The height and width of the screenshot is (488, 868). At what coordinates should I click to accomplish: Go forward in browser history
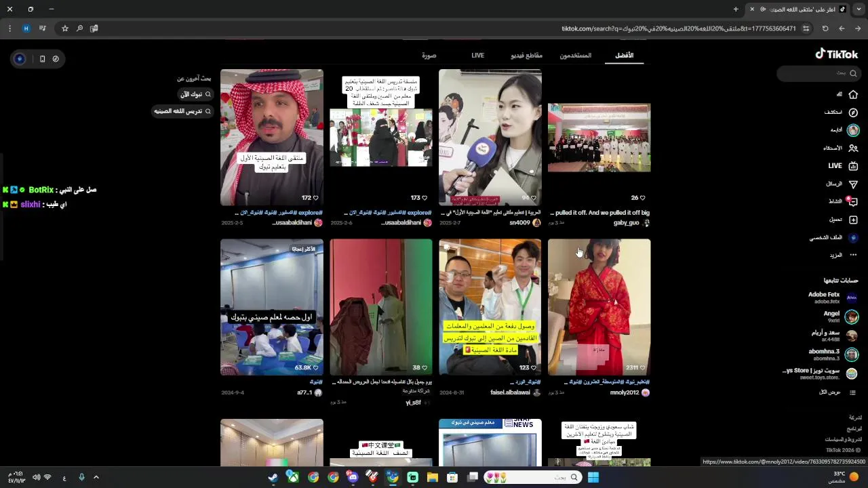(842, 28)
